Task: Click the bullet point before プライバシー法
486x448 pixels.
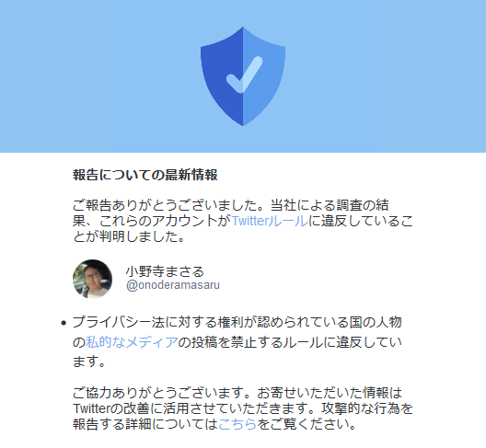Action: (x=64, y=323)
